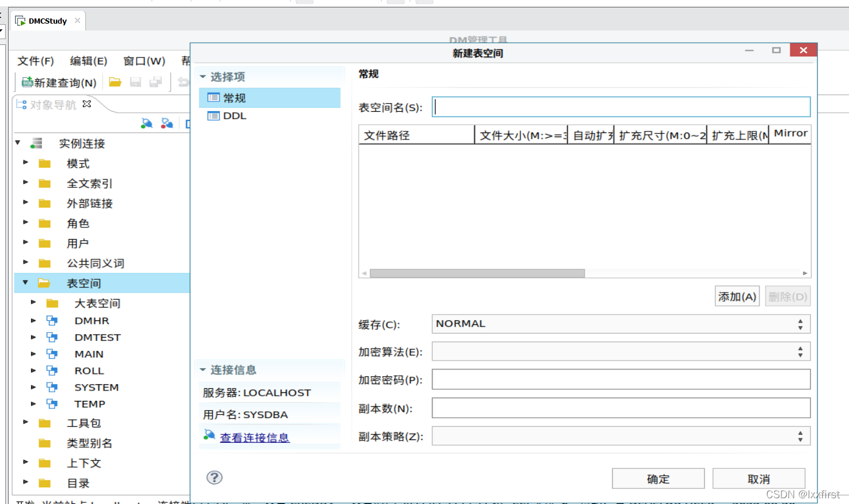
Task: Click the SYSTEM tablespace icon
Action: click(x=52, y=388)
